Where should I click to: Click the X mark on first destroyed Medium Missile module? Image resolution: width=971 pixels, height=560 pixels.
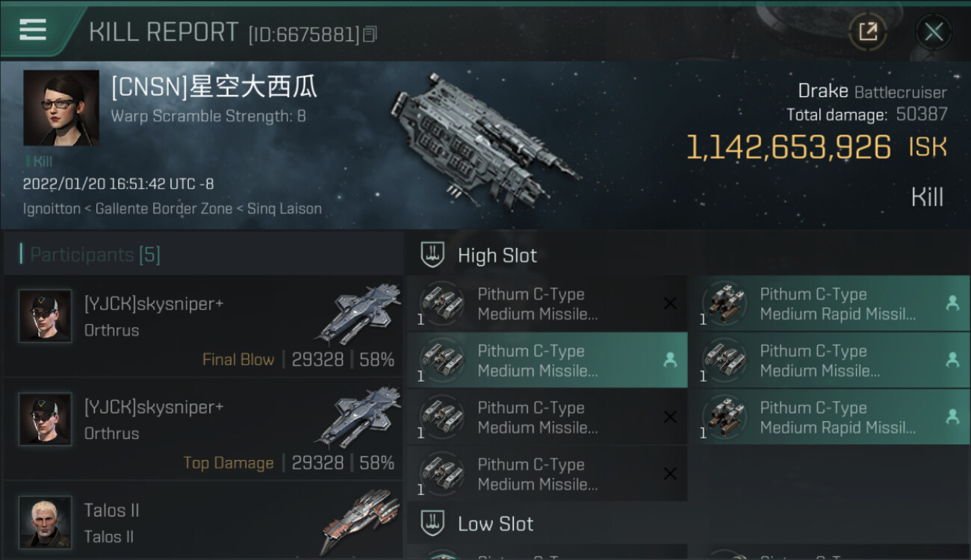pyautogui.click(x=670, y=303)
